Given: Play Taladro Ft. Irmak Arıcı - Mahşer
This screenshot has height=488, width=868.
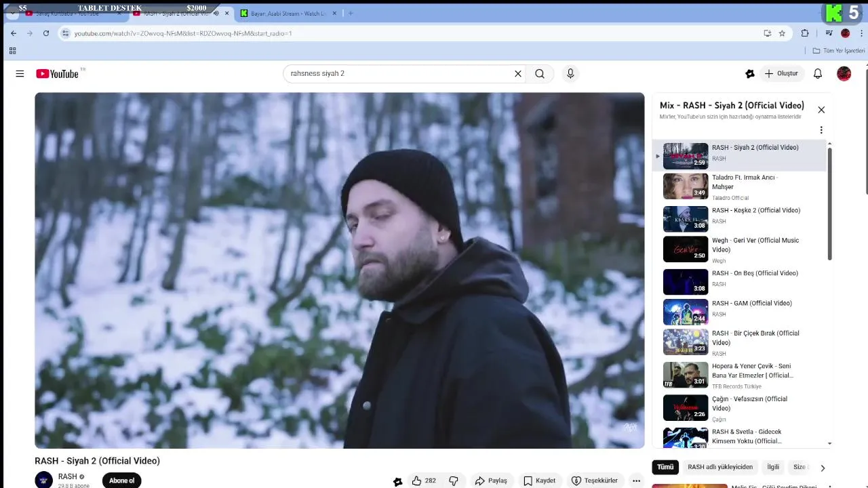Looking at the screenshot, I should (x=740, y=187).
